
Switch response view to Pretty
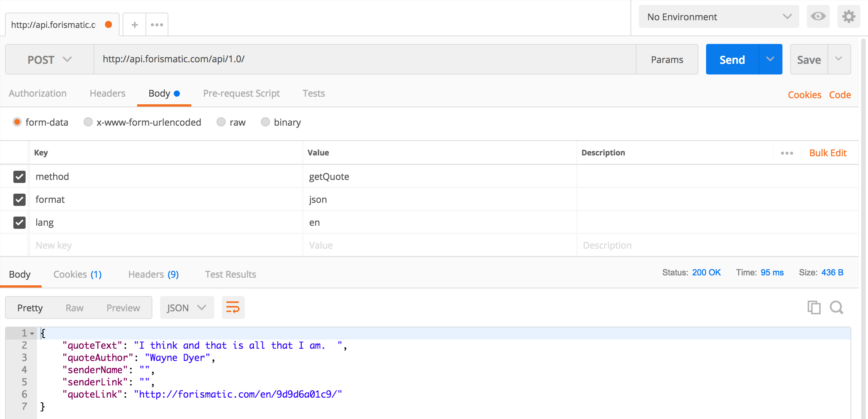pos(30,308)
